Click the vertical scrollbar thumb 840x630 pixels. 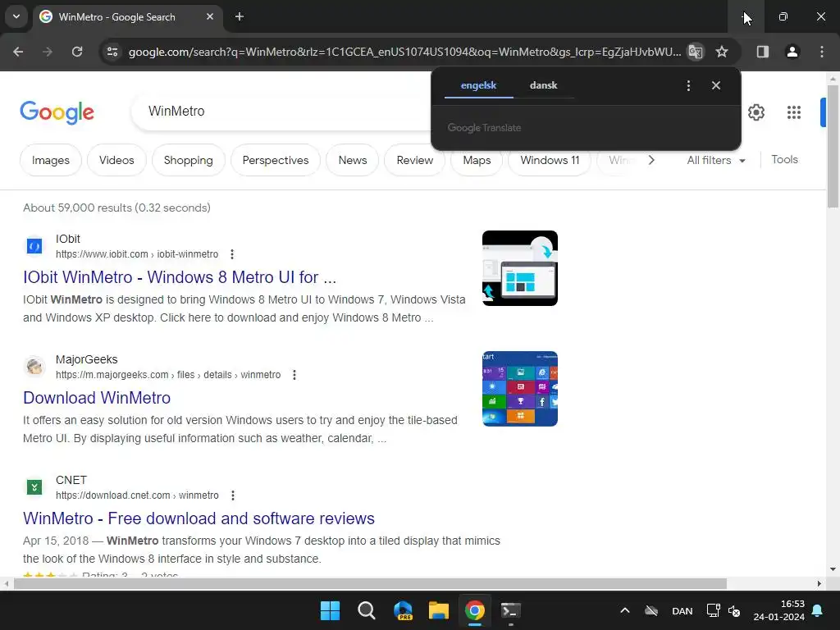click(833, 146)
